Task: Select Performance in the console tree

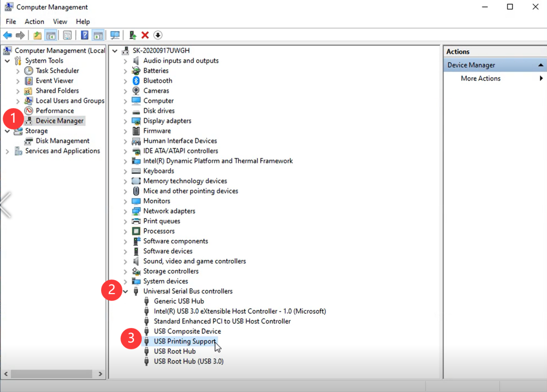Action: [55, 111]
